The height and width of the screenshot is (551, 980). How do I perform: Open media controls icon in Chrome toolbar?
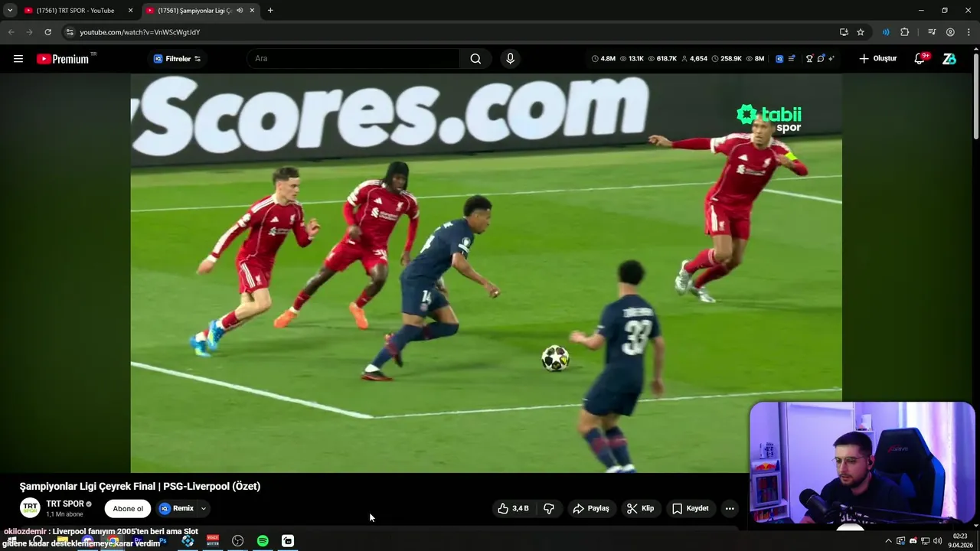[x=932, y=32]
